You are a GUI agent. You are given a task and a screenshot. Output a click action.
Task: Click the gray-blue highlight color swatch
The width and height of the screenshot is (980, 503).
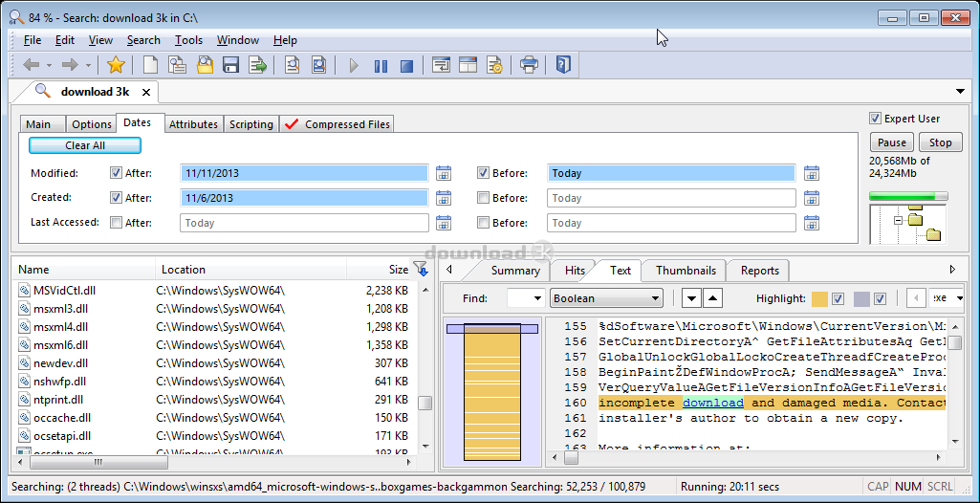pyautogui.click(x=861, y=298)
